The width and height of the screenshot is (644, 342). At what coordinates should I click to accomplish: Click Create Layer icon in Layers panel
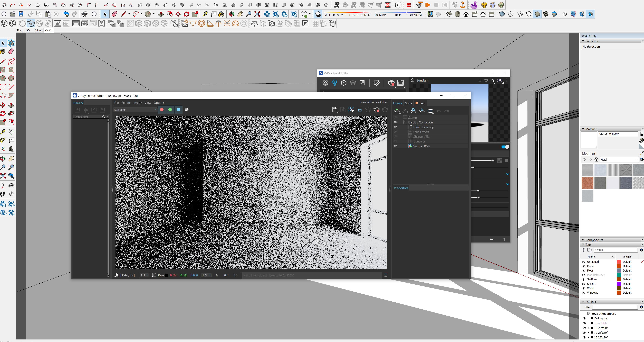397,111
